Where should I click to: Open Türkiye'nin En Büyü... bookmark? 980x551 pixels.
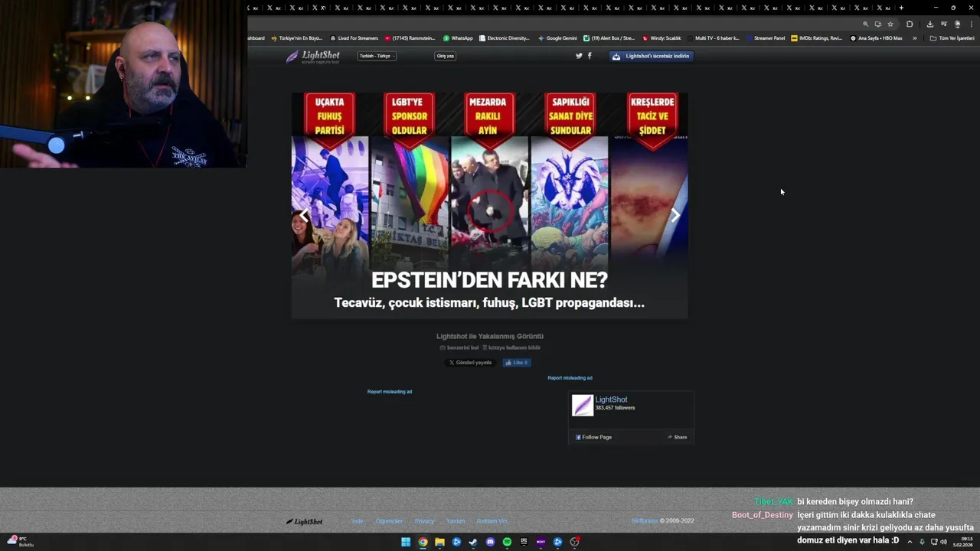297,38
